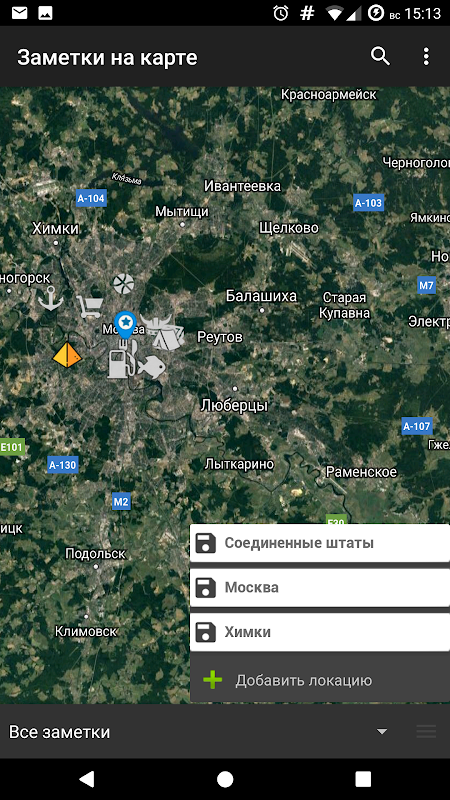Tap the shopping cart map marker
This screenshot has width=450, height=800.
(90, 307)
